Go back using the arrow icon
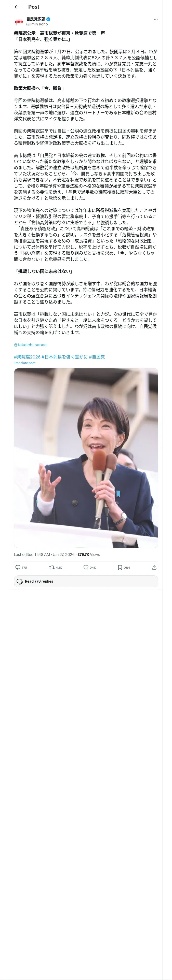This screenshot has height=980, width=172. pos(16,7)
